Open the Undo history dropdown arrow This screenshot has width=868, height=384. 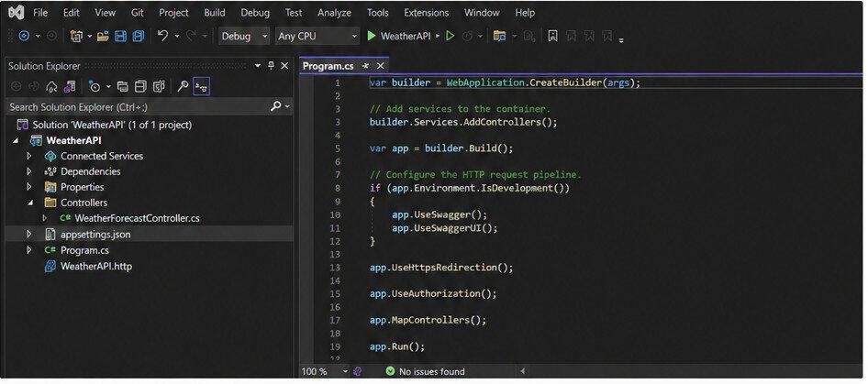click(177, 36)
